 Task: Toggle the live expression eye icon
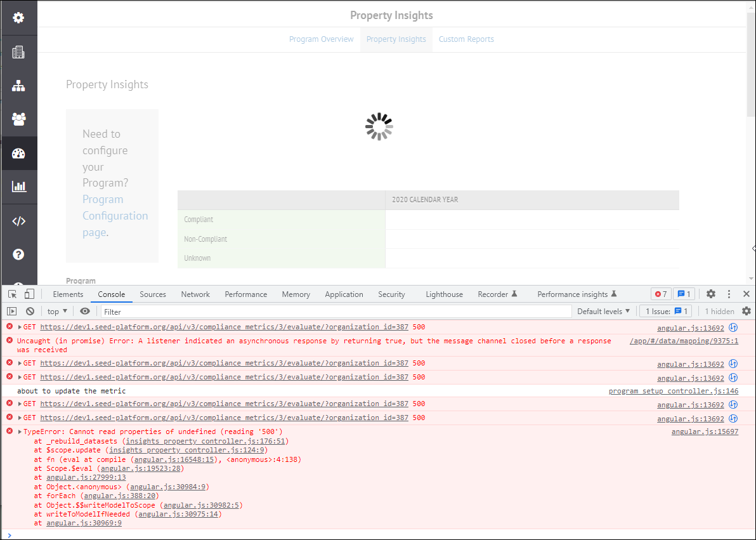click(x=84, y=311)
